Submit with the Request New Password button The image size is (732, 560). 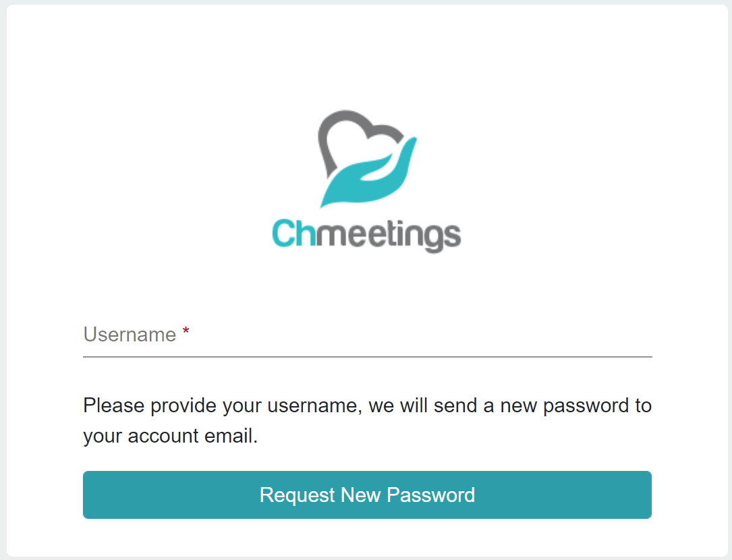pos(368,495)
